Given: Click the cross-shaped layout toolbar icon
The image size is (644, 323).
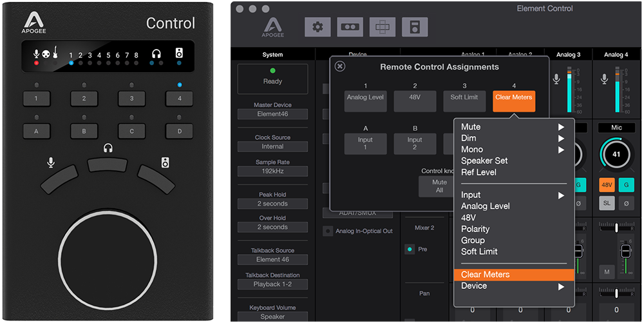Looking at the screenshot, I should tap(383, 26).
